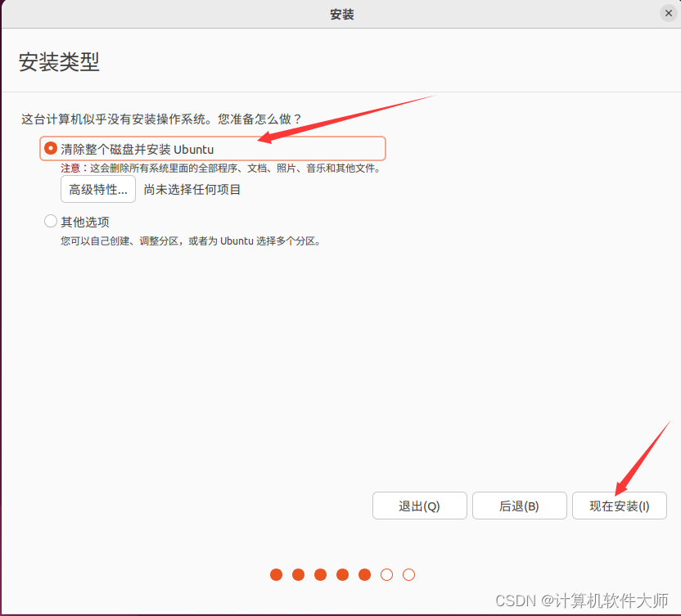The image size is (681, 616).
Task: Click the description 您可以自己创建、调整分区
Action: tap(120, 241)
